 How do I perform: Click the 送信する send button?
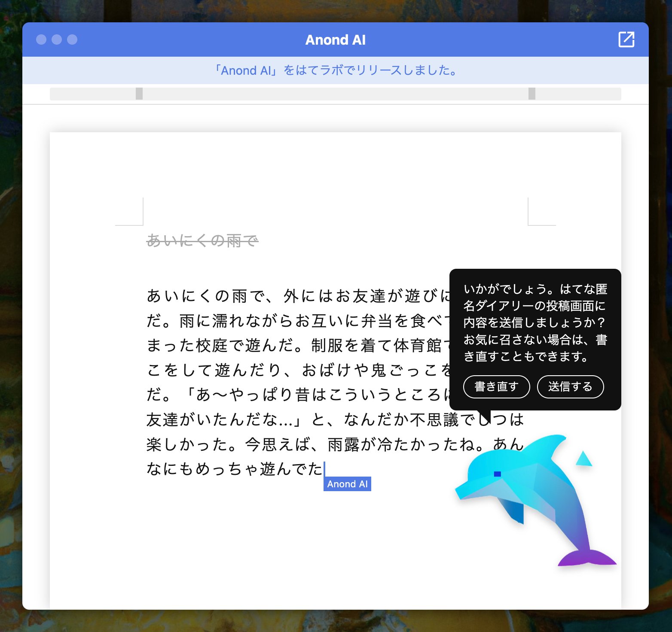[570, 386]
